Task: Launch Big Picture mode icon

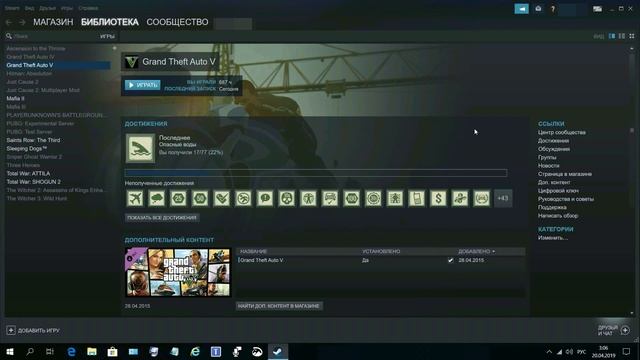Action: click(x=597, y=9)
